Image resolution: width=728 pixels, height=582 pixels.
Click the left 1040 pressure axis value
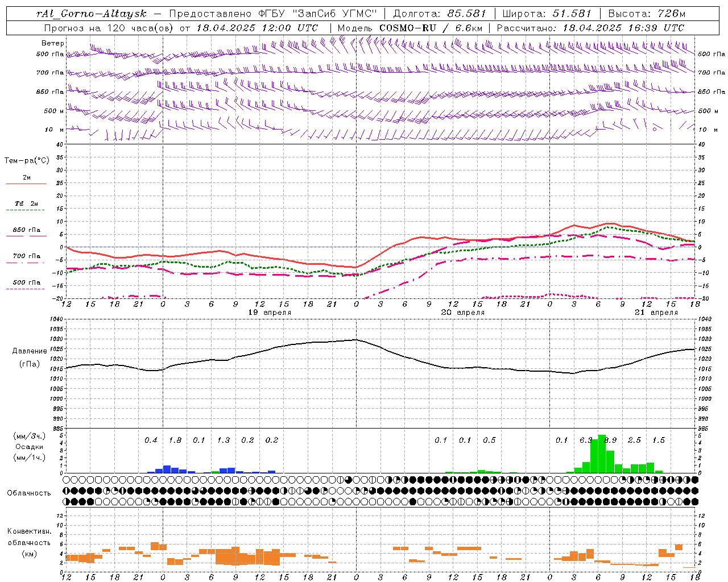(x=57, y=319)
